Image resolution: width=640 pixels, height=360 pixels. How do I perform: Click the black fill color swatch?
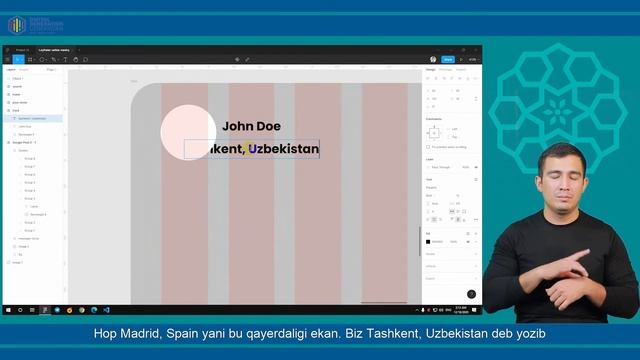(428, 242)
